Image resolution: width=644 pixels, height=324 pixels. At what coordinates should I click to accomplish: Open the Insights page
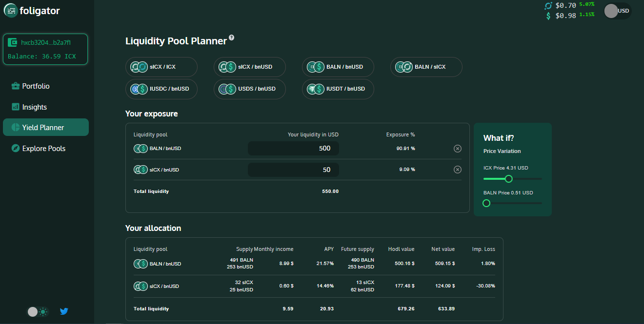[x=34, y=107]
